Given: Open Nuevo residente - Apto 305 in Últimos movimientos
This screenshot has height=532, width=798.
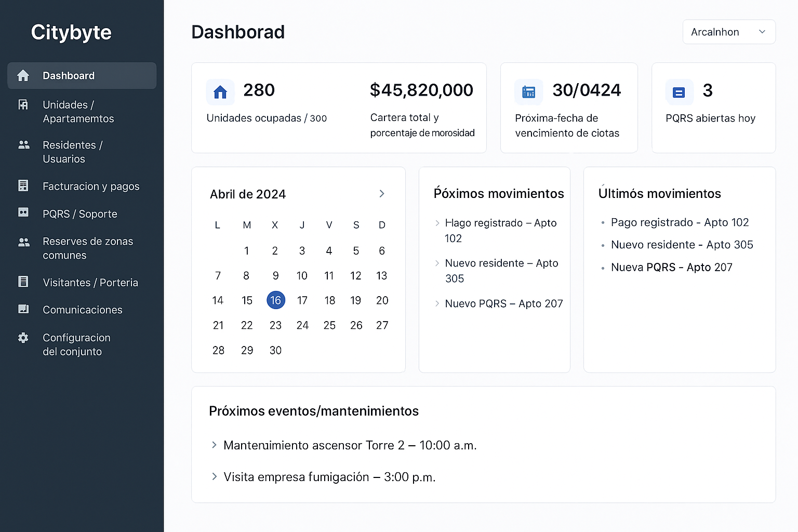Looking at the screenshot, I should click(682, 245).
